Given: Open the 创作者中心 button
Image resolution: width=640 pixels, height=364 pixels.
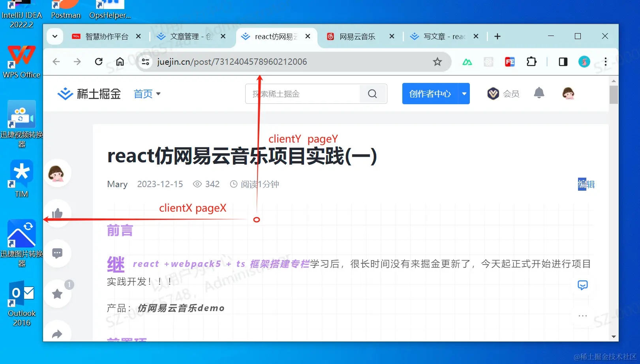Looking at the screenshot, I should pyautogui.click(x=430, y=94).
